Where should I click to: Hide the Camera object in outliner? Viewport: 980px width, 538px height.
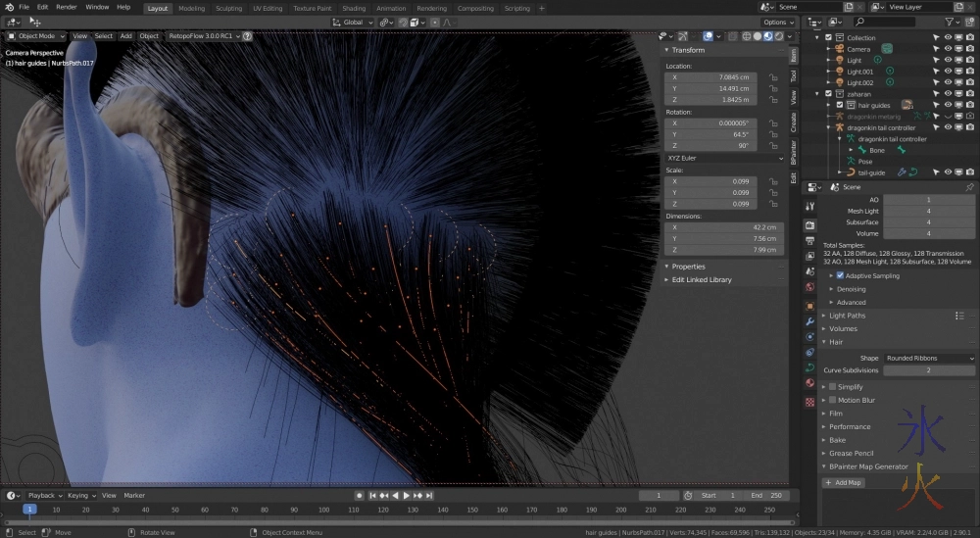coord(948,49)
